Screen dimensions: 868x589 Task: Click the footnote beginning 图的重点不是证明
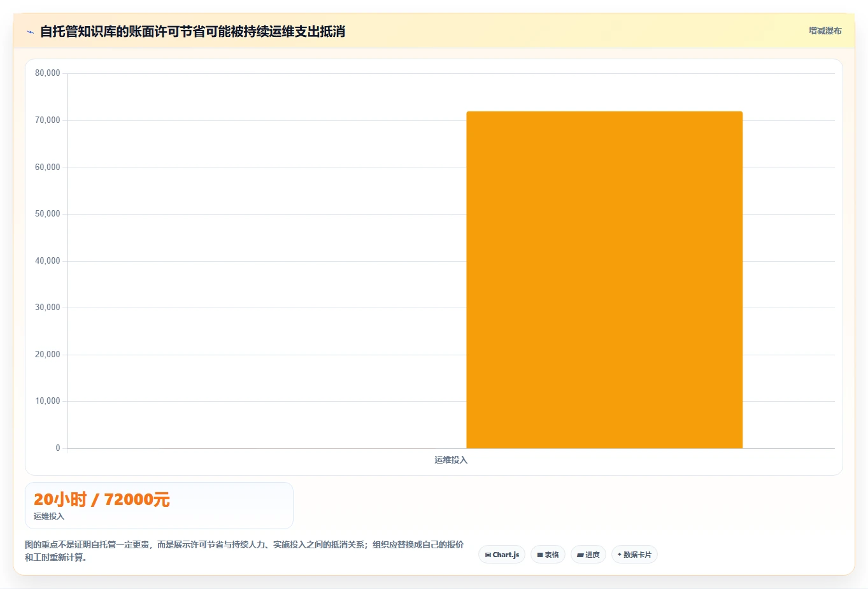[245, 551]
